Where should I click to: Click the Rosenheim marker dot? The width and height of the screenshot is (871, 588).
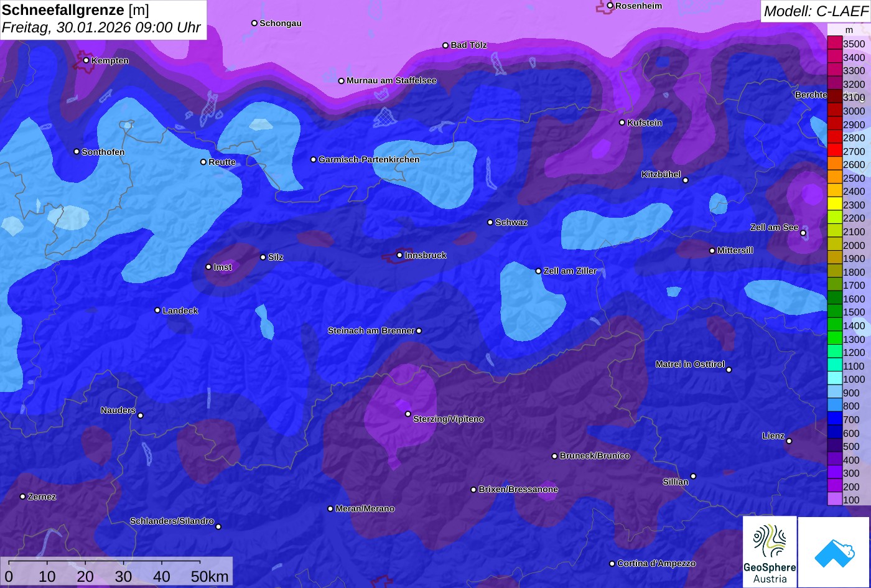610,6
